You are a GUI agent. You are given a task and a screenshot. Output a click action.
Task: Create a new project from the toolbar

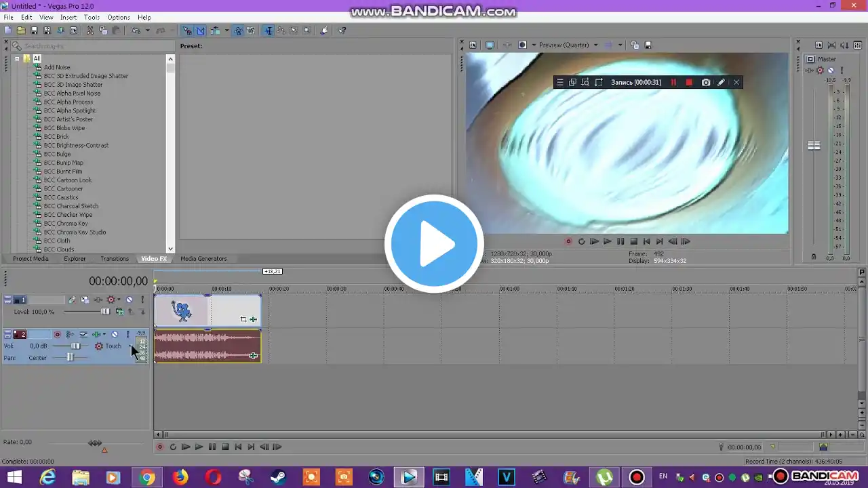(8, 30)
